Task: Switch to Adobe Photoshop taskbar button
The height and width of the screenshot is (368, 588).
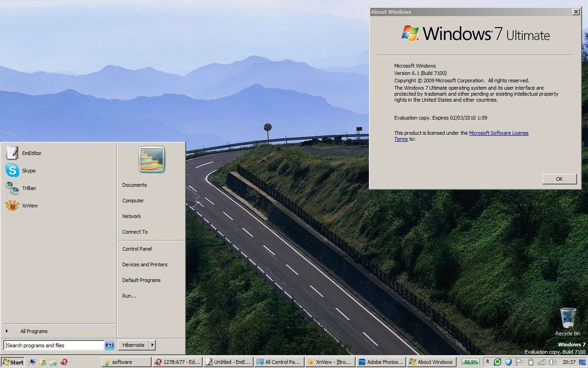Action: click(381, 362)
